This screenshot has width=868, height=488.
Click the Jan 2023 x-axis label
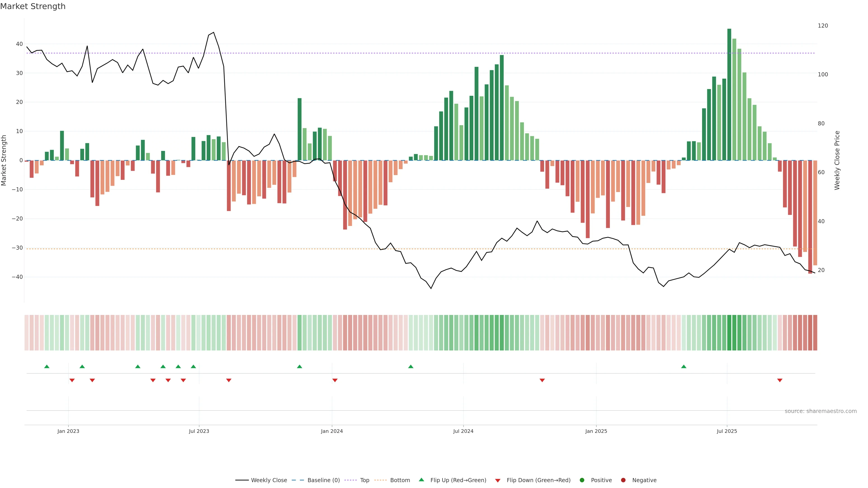(68, 431)
